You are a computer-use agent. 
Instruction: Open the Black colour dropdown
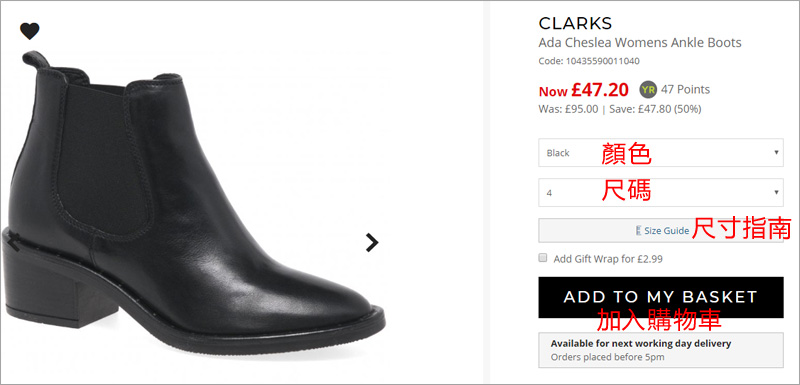pyautogui.click(x=661, y=152)
